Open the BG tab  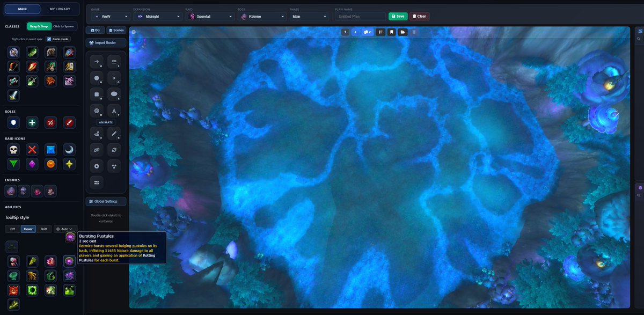[x=96, y=30]
